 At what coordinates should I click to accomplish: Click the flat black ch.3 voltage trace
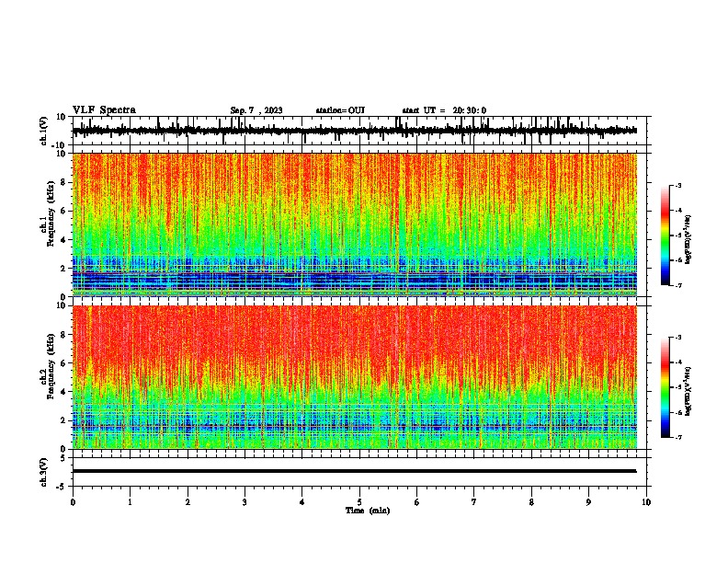[354, 471]
